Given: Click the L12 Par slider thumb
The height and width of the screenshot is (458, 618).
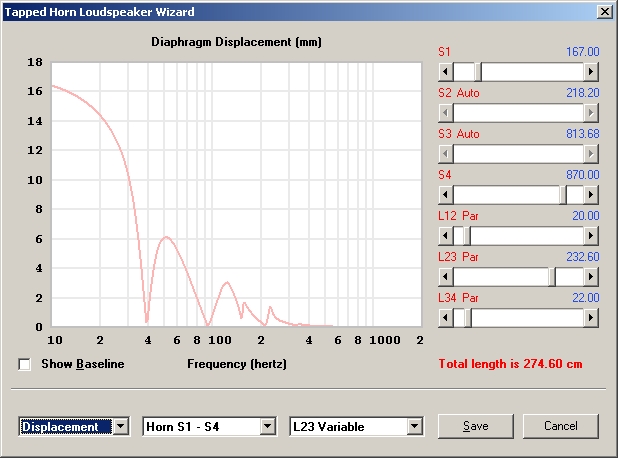Looking at the screenshot, I should coord(467,236).
